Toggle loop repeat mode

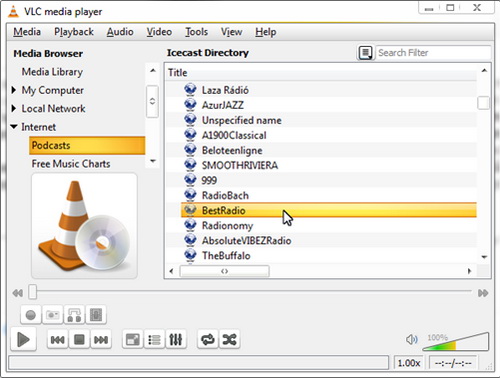tap(208, 339)
